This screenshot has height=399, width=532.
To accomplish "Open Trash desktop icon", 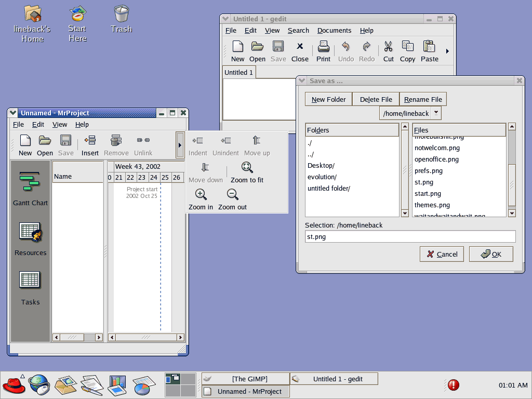I will [x=121, y=19].
